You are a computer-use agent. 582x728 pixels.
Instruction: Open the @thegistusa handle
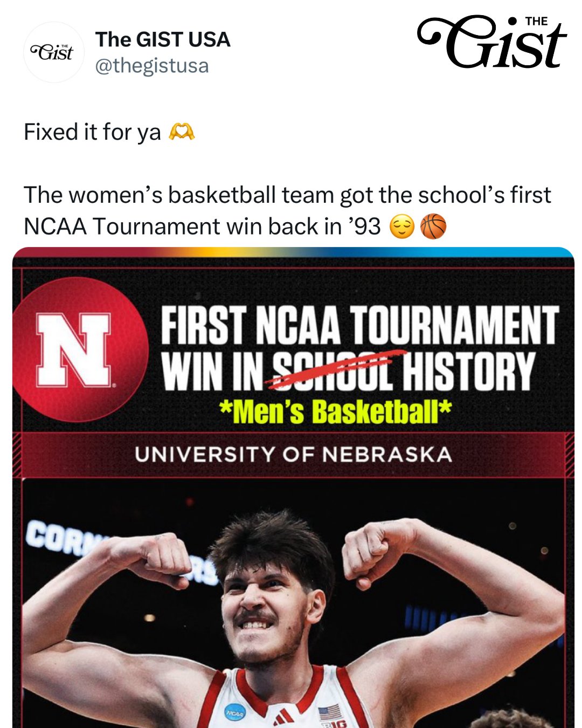152,66
